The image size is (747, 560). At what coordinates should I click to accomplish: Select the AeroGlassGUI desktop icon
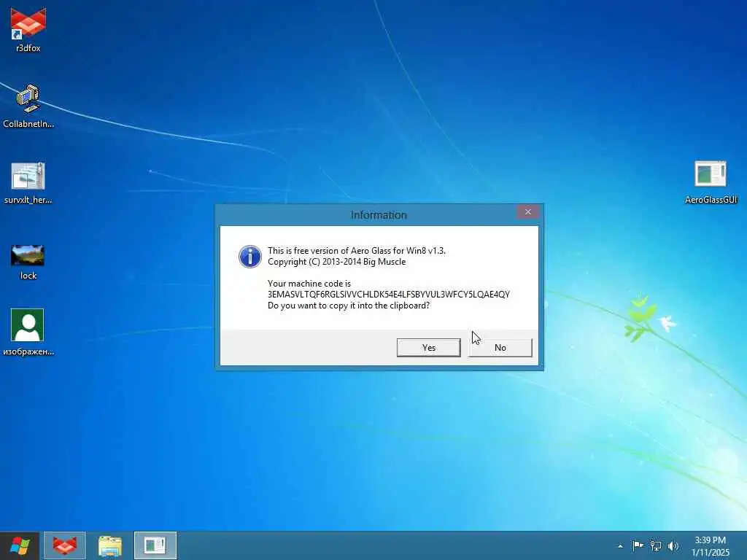pos(711,182)
